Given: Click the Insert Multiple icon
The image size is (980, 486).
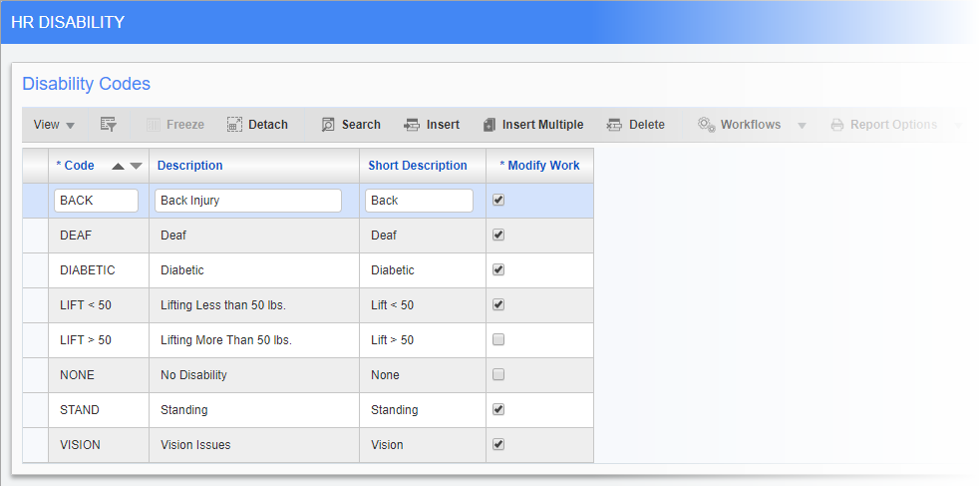Looking at the screenshot, I should click(x=490, y=125).
